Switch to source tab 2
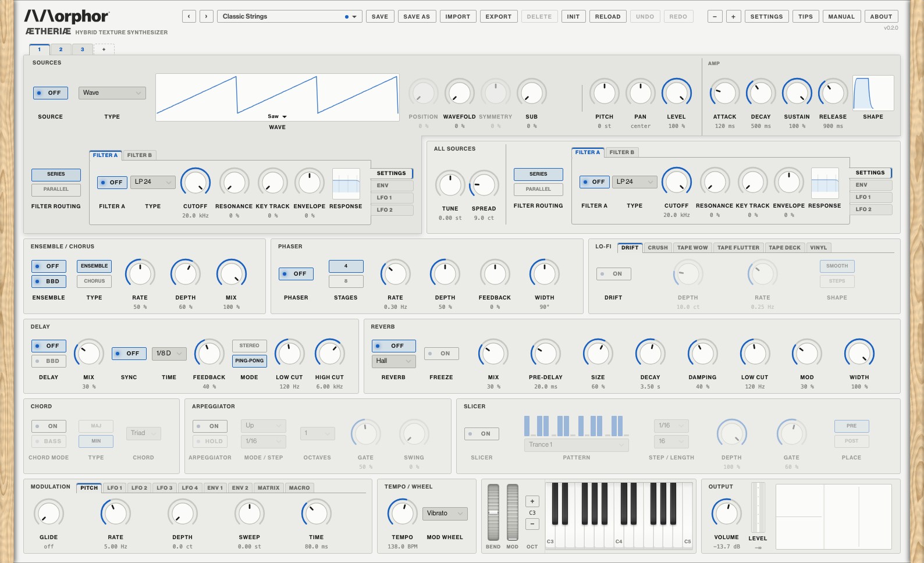 (x=61, y=49)
